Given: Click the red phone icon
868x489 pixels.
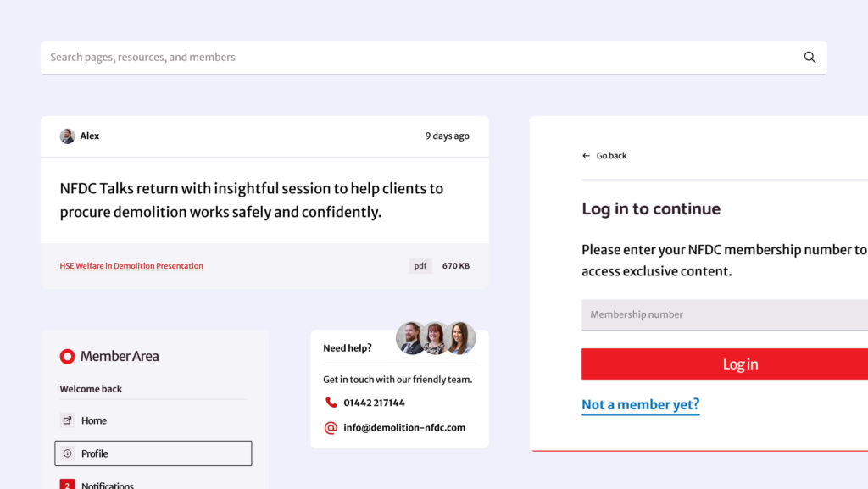Looking at the screenshot, I should 331,403.
